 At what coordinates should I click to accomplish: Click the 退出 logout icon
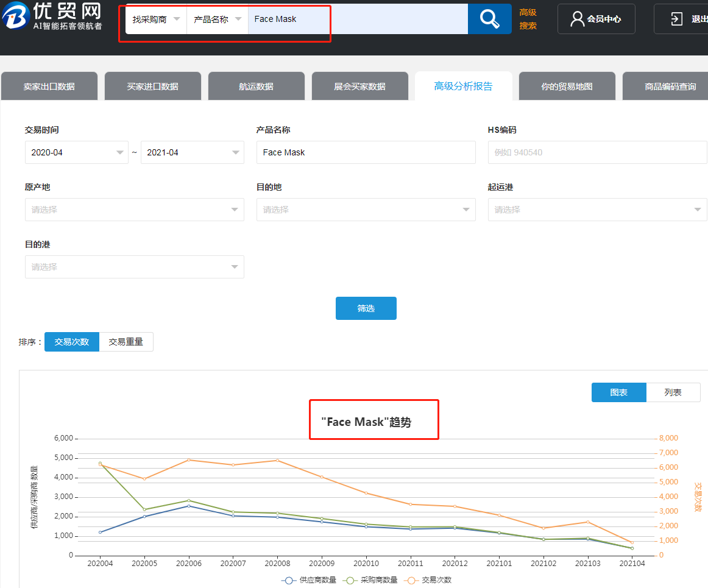click(x=676, y=19)
